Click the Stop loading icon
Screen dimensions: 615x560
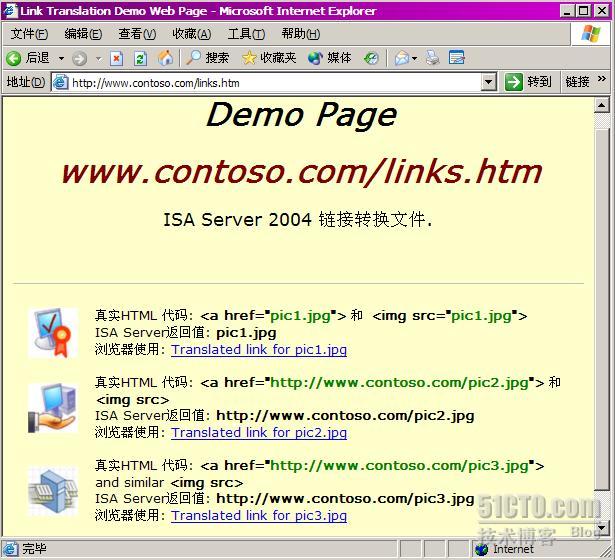(x=116, y=59)
